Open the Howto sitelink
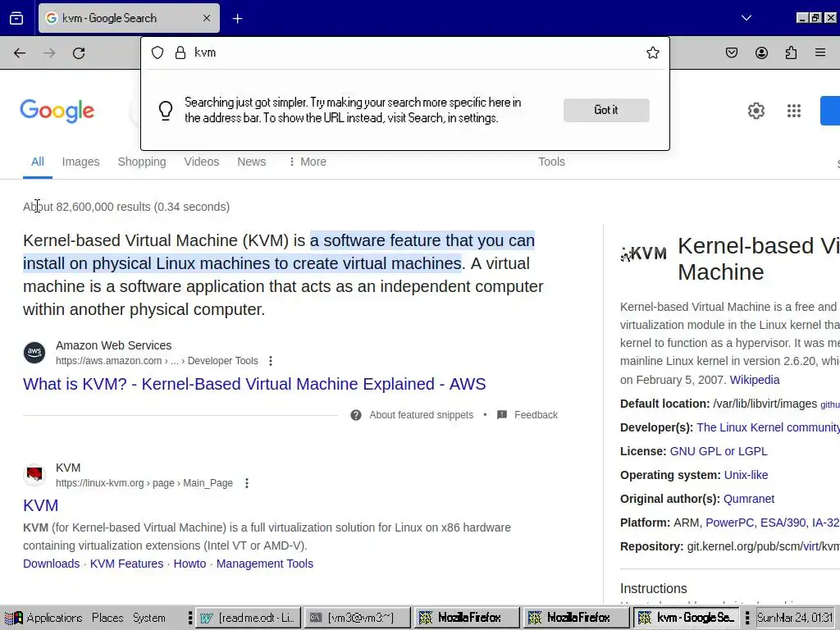Viewport: 840px width, 630px height. tap(189, 564)
